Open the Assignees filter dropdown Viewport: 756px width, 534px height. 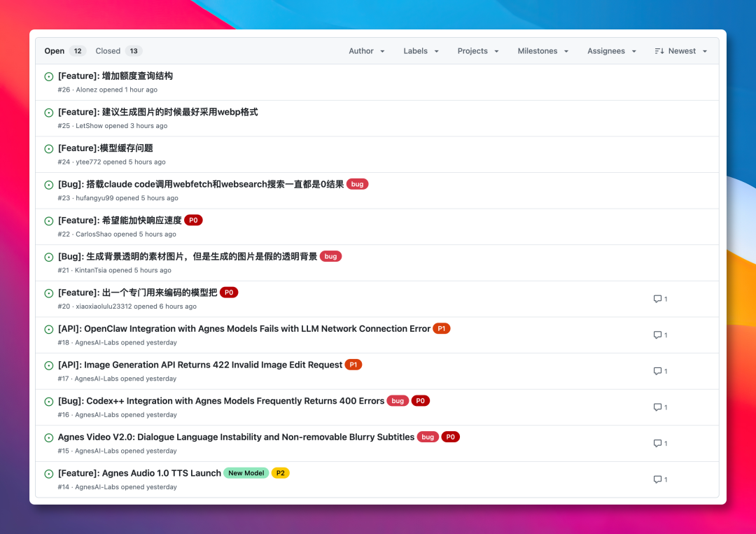(612, 51)
